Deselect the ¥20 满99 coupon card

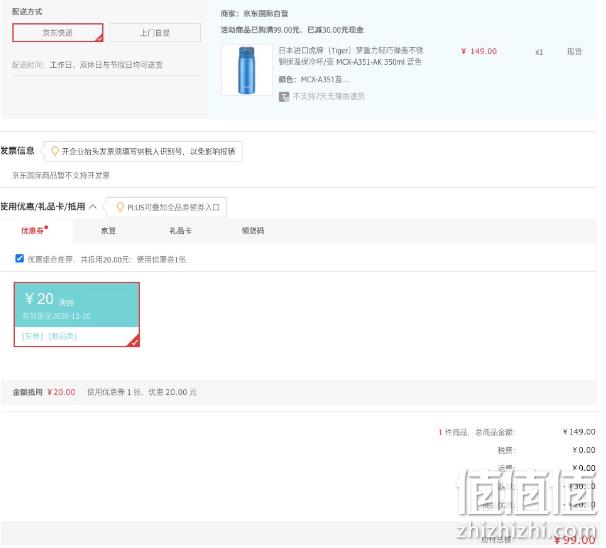click(x=77, y=315)
